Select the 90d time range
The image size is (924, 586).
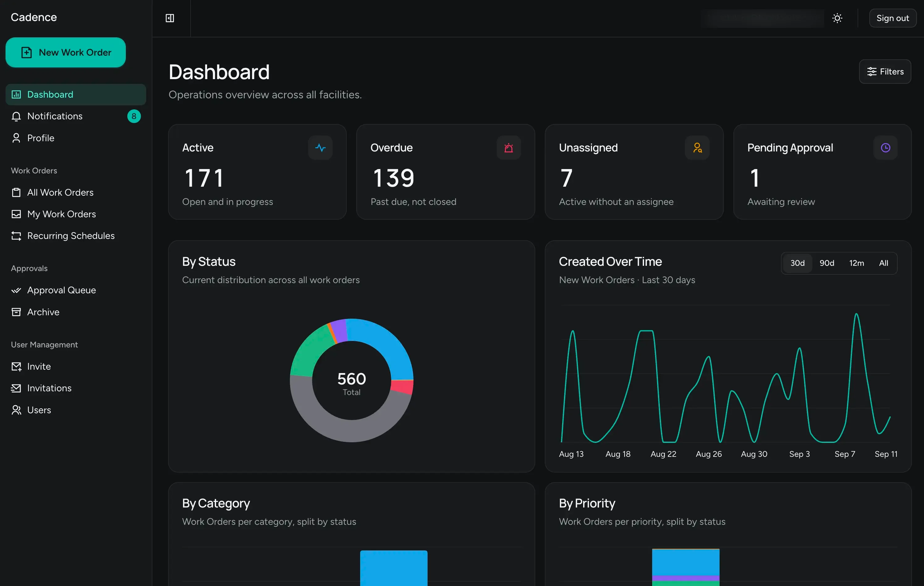click(x=827, y=263)
